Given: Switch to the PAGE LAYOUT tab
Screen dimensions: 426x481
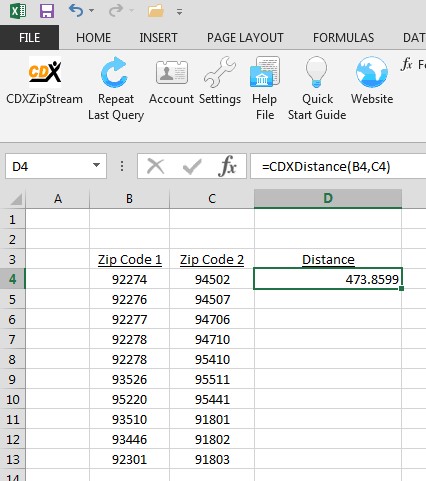Looking at the screenshot, I should (245, 37).
